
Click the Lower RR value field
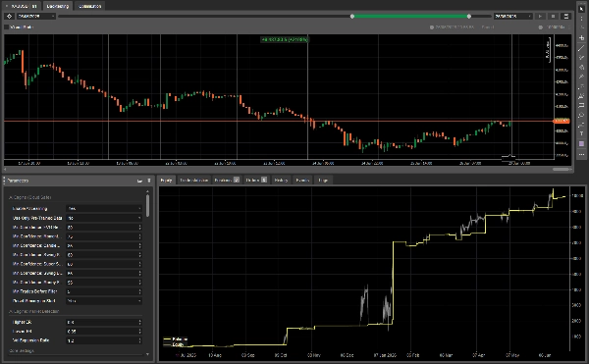point(104,332)
